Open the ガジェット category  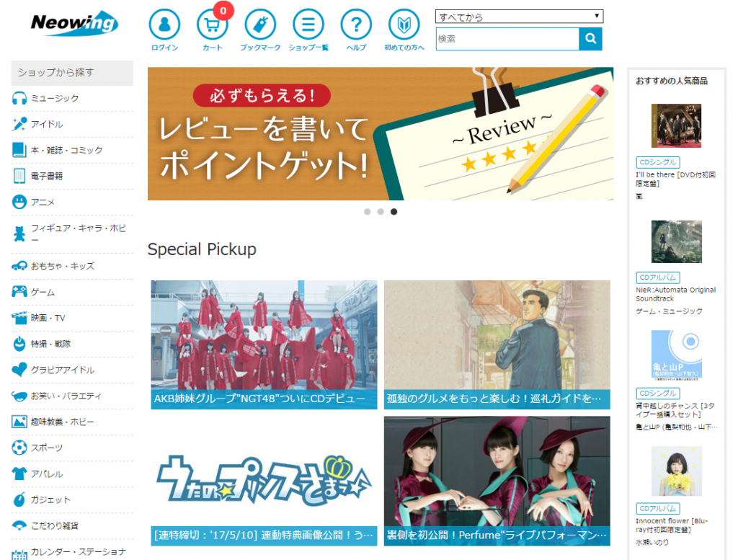51,499
